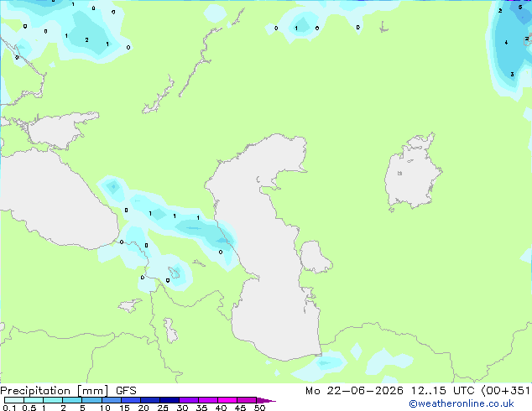Pick the 1–2 mm legend swatch

coord(53,400)
